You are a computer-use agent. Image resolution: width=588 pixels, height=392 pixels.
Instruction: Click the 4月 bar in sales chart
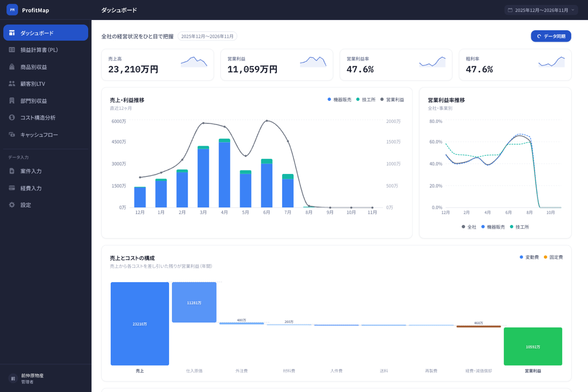tap(224, 173)
